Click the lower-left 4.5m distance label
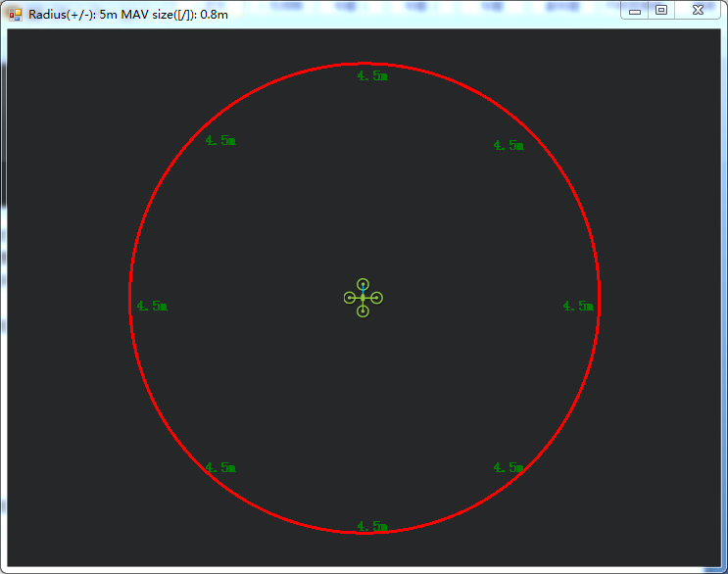 pyautogui.click(x=219, y=467)
